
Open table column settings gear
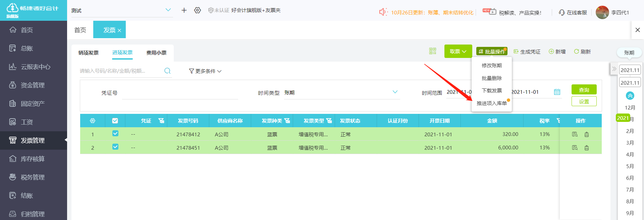[93, 121]
